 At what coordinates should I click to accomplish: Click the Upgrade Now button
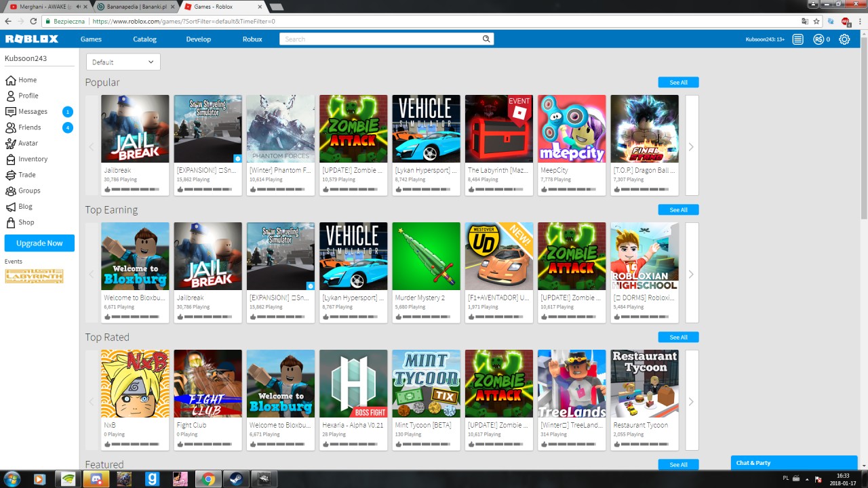pos(39,243)
